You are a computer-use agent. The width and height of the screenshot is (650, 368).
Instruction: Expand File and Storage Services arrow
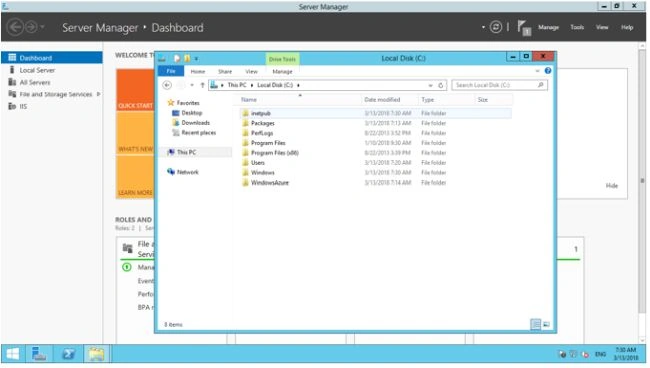(98, 94)
